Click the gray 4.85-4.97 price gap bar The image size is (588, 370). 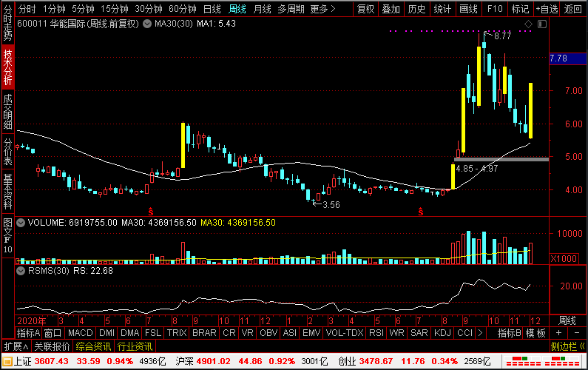click(501, 159)
